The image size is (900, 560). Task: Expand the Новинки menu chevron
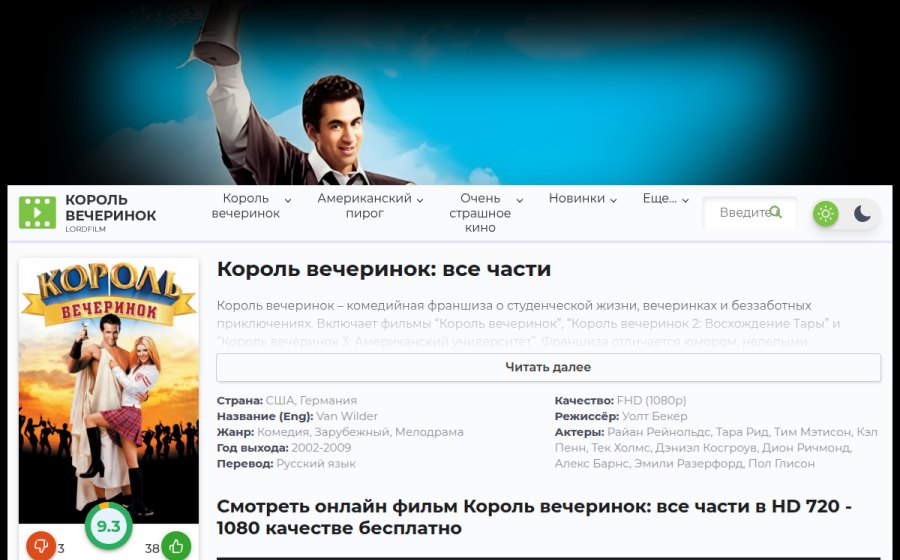tap(613, 200)
